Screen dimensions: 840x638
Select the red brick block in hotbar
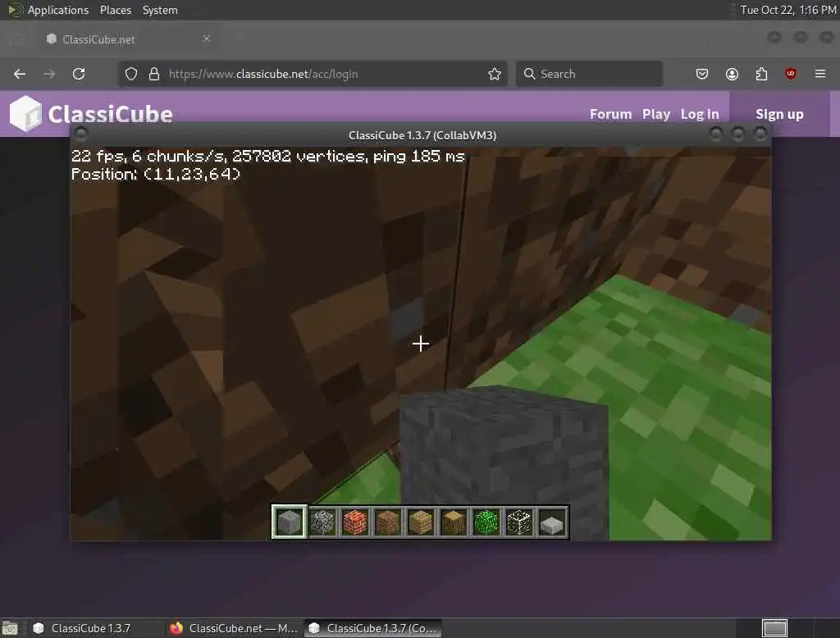point(355,522)
